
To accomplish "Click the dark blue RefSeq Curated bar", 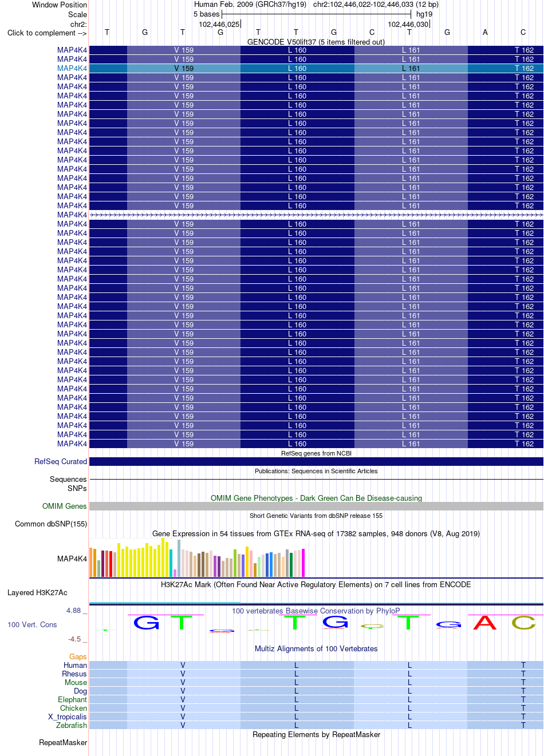I will [x=316, y=461].
